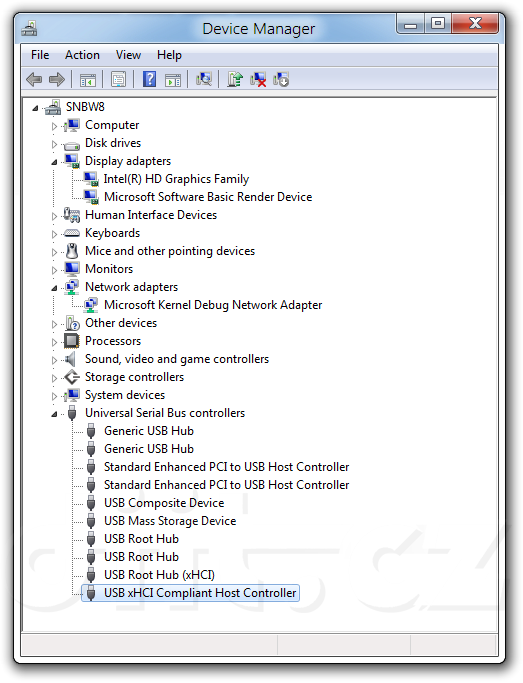Click the Sound, video and game controllers speaker icon
523x683 pixels.
[x=71, y=359]
